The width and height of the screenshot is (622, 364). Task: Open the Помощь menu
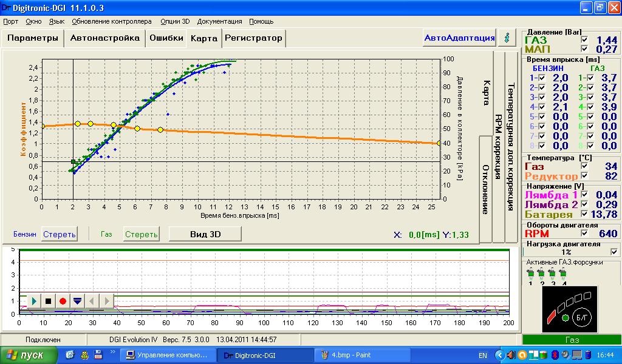[x=261, y=21]
